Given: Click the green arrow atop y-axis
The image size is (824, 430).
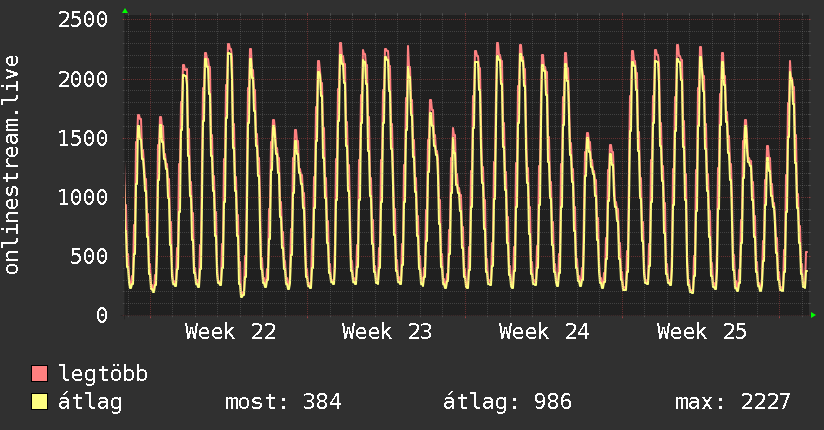Looking at the screenshot, I should point(125,11).
